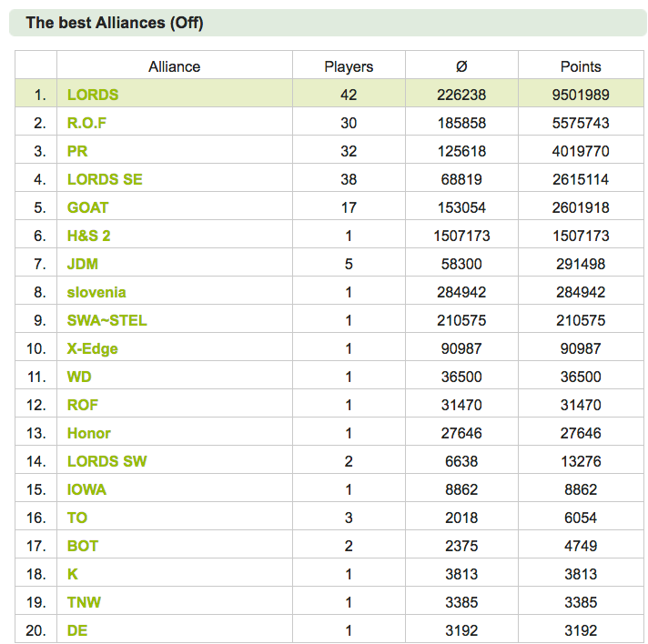Open the H&S 2 alliance

88,236
